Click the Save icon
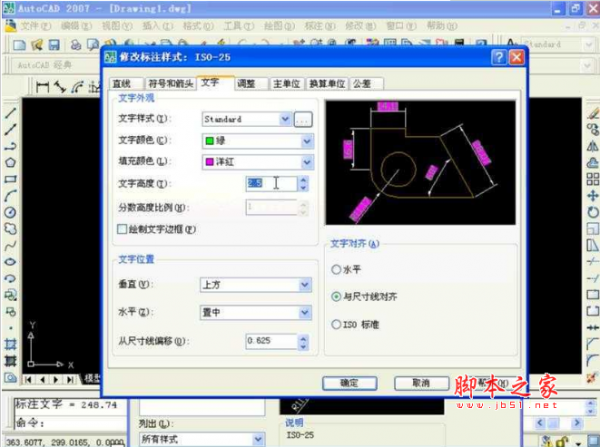The height and width of the screenshot is (447, 600). (x=54, y=45)
